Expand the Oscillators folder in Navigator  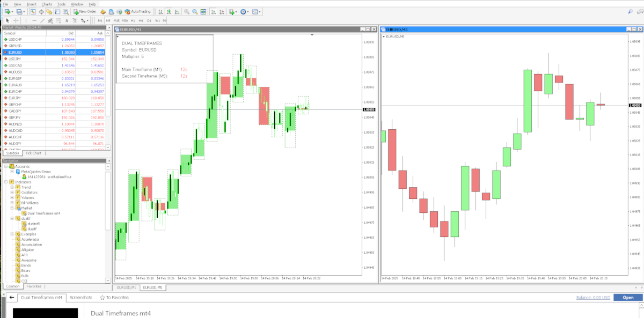pos(12,192)
